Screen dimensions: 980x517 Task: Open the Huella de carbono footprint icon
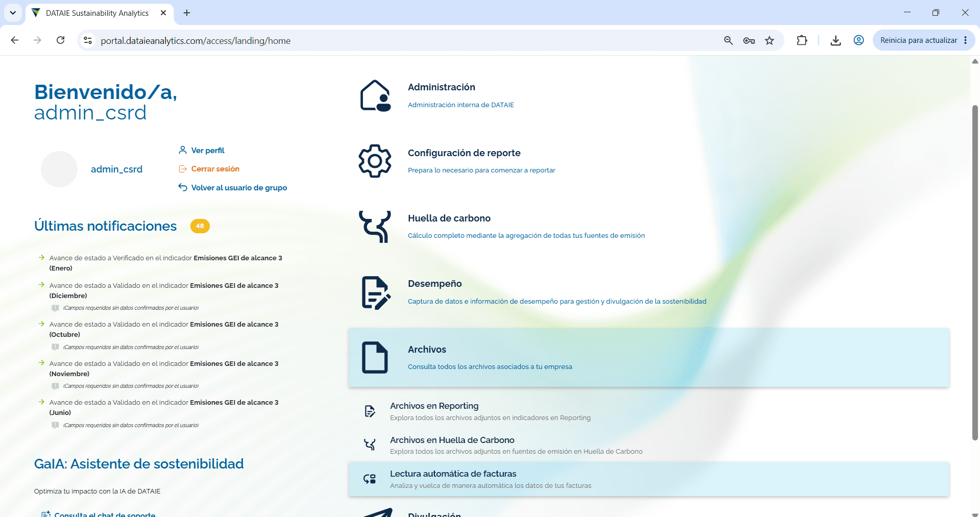tap(375, 227)
